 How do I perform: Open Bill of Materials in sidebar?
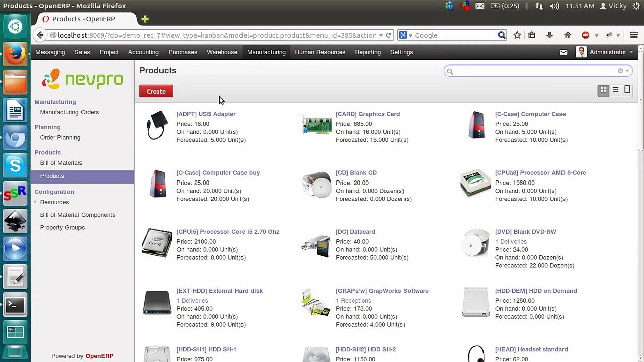click(61, 163)
